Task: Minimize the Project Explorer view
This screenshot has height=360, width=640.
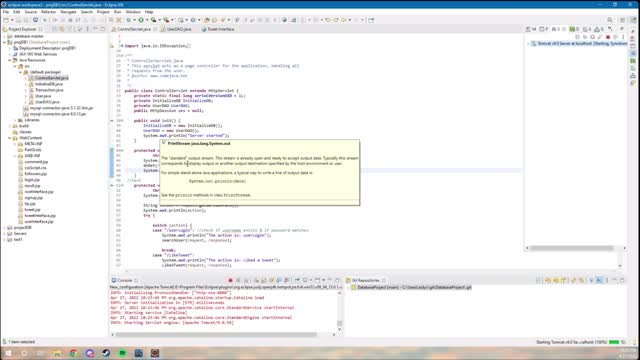Action: click(x=95, y=29)
